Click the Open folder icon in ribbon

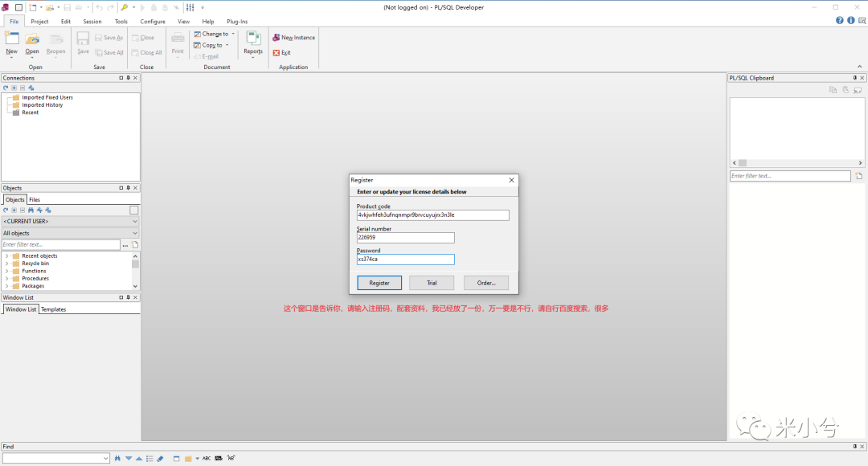(x=32, y=40)
